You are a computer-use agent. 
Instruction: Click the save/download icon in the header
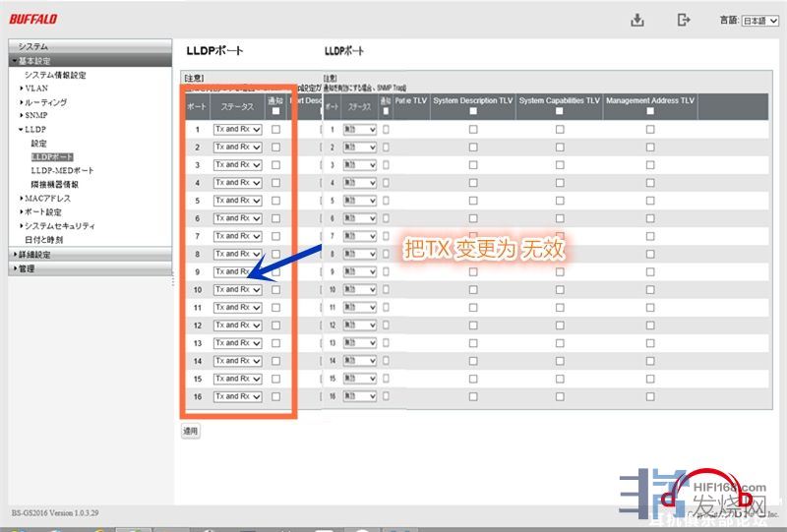click(637, 21)
